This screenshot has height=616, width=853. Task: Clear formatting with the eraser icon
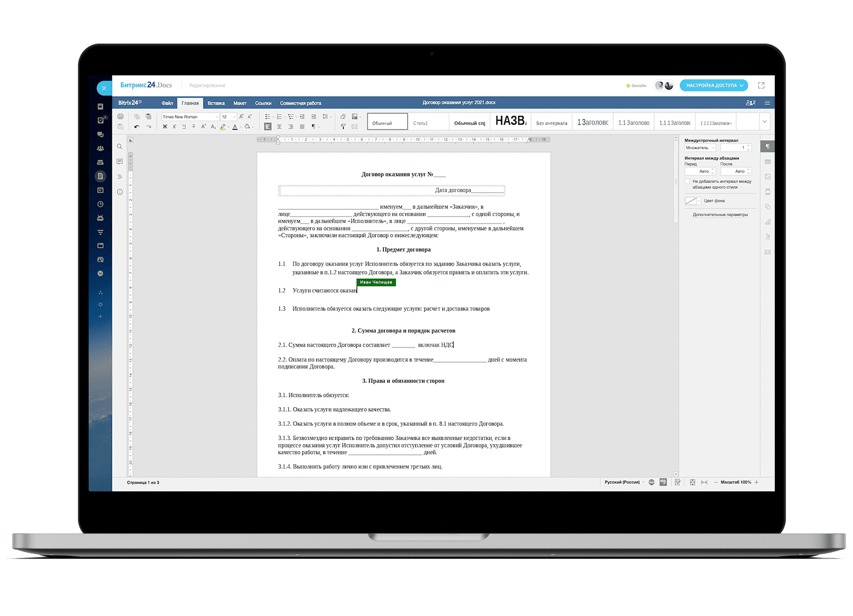point(343,117)
